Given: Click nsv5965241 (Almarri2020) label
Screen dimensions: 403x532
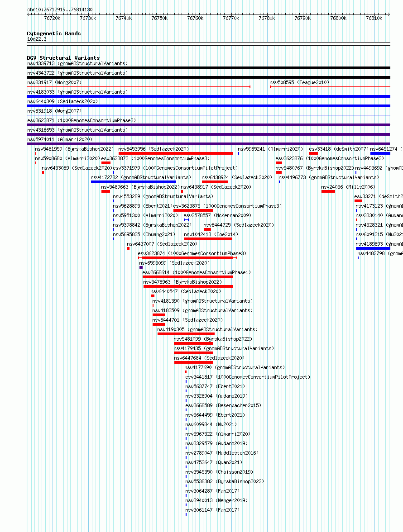Looking at the screenshot, I should (270, 149).
